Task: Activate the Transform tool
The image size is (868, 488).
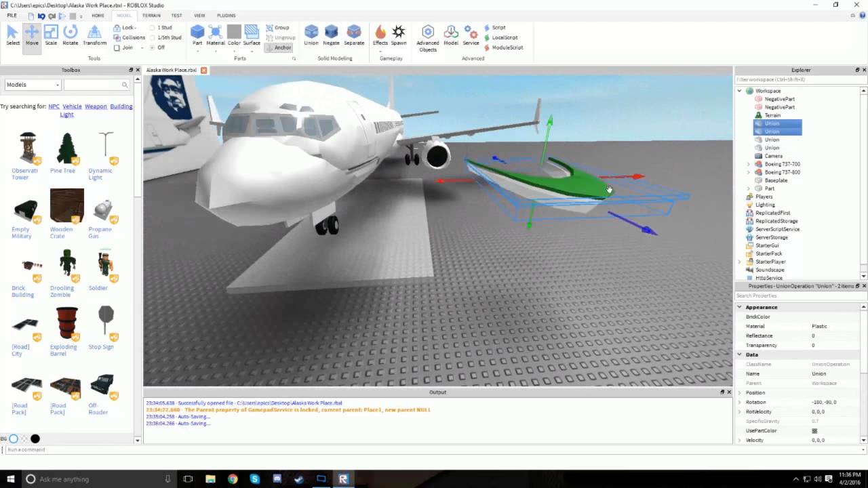Action: click(94, 35)
